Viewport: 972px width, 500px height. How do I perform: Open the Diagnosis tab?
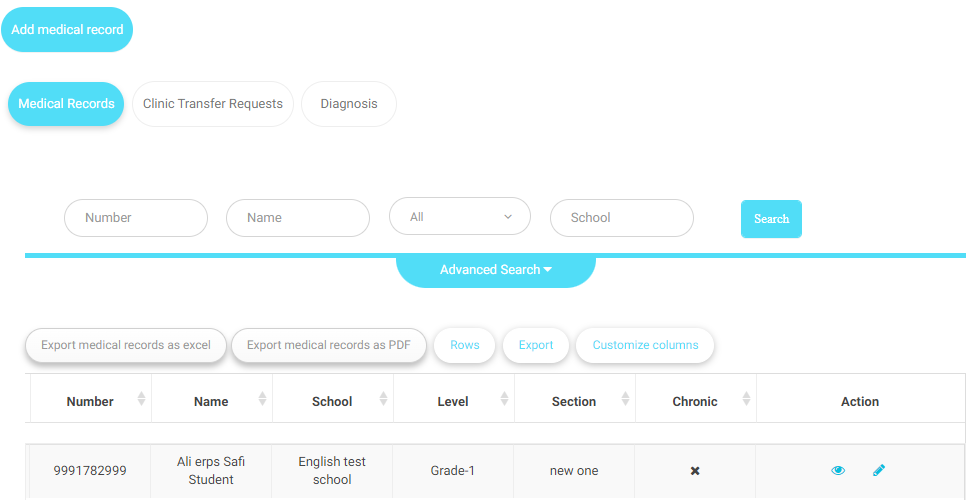point(349,104)
